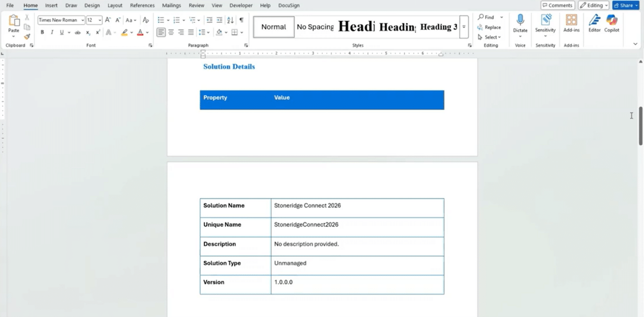Align paragraph to the right

click(181, 32)
